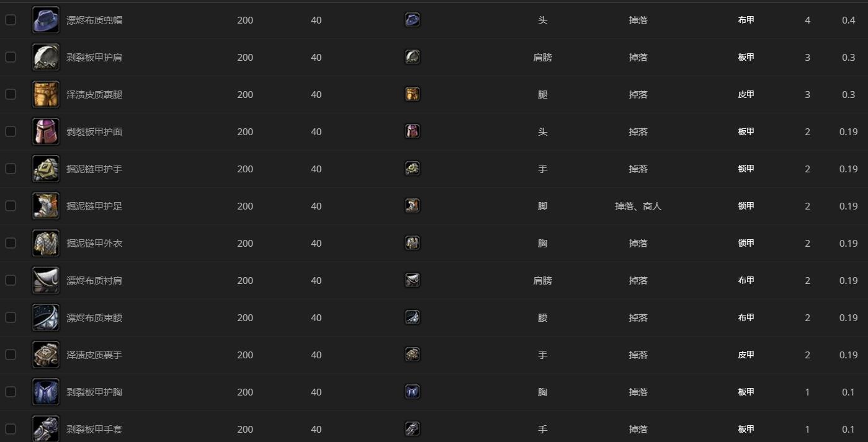The image size is (868, 442).
Task: Click small appearance icon in 漂烬布质束腰 row
Action: click(x=412, y=317)
